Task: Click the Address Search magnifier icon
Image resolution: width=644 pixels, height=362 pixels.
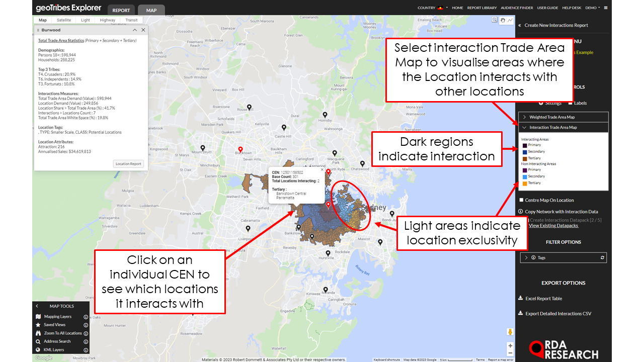Action: [38, 341]
